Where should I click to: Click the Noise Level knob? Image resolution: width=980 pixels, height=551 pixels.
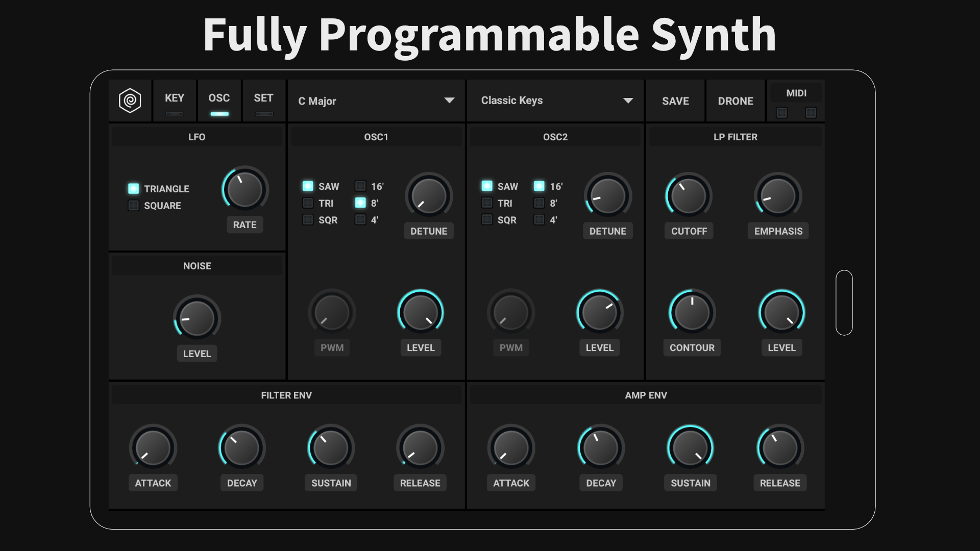(x=197, y=318)
